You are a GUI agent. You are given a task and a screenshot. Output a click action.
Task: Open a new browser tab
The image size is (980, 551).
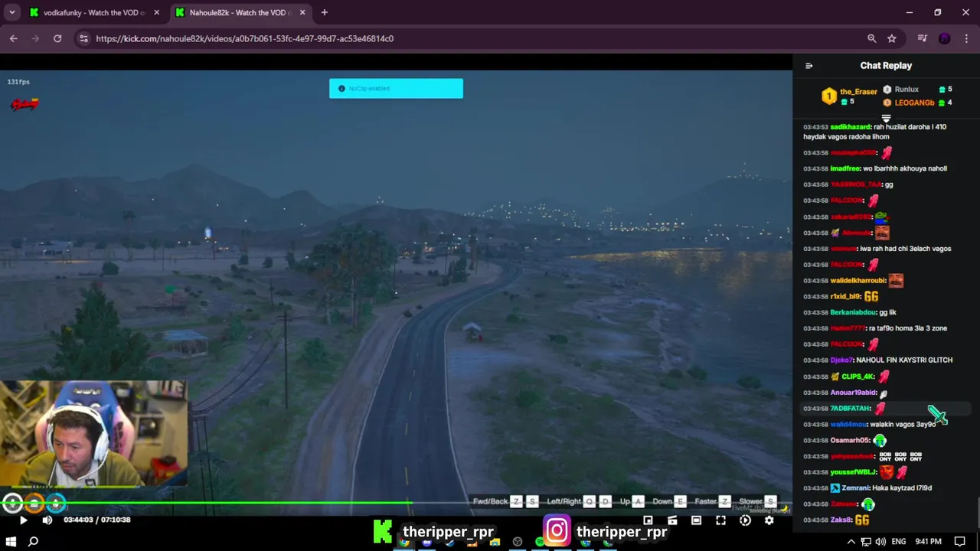coord(325,12)
